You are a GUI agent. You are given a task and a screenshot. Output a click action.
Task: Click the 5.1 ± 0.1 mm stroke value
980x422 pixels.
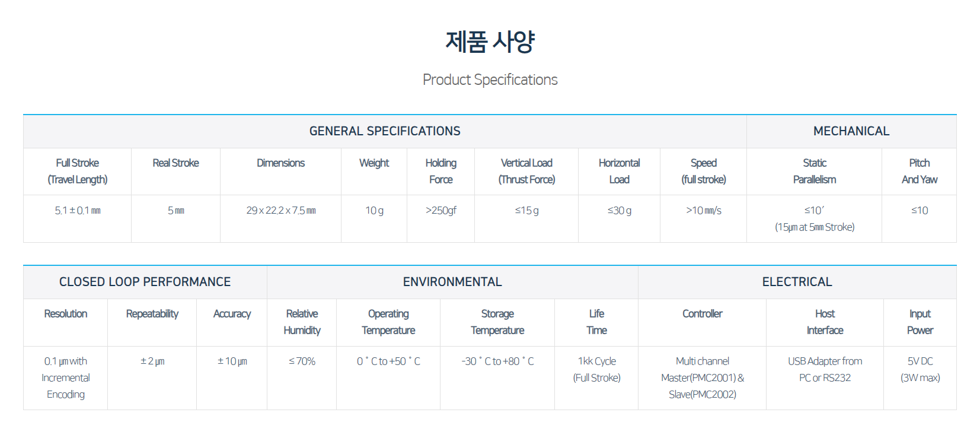pos(78,211)
